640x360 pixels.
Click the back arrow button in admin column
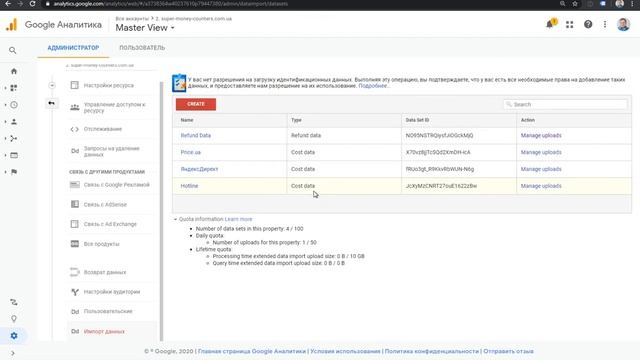(x=51, y=103)
